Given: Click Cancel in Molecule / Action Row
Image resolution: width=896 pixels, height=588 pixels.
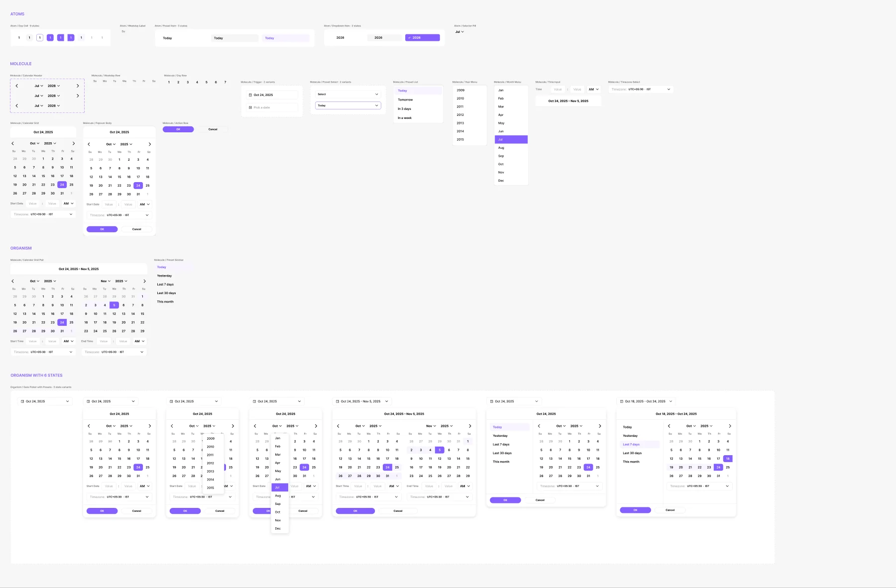Looking at the screenshot, I should [213, 129].
